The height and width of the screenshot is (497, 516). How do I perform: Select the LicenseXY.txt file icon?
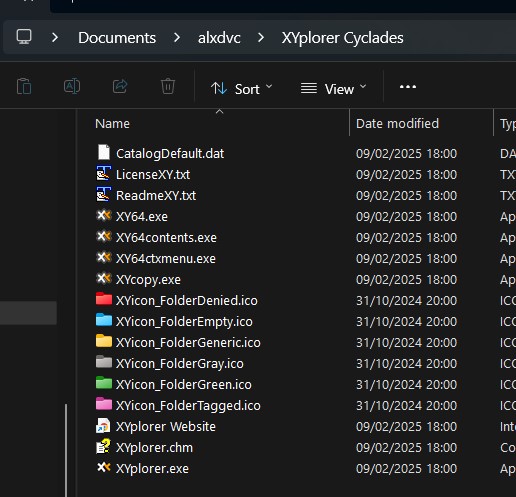pyautogui.click(x=103, y=174)
